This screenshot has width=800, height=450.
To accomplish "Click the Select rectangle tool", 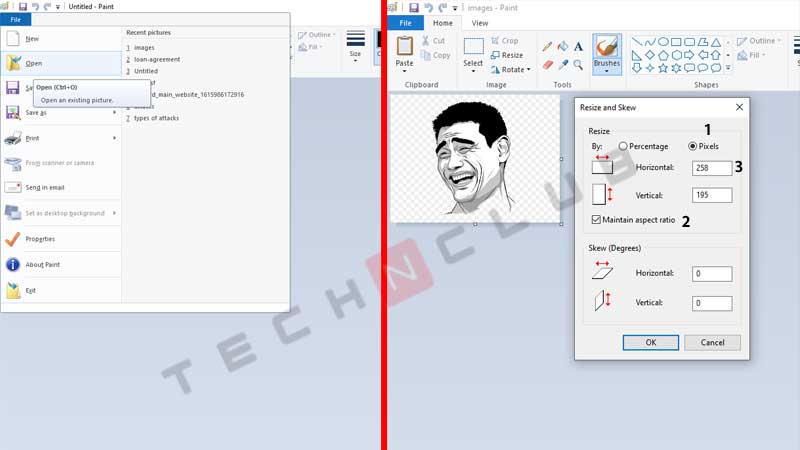I will (x=473, y=46).
